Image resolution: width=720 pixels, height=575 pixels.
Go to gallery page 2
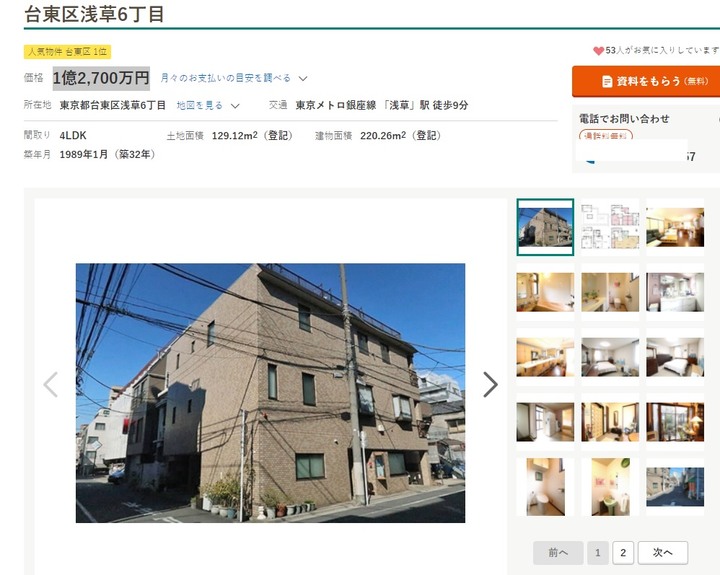point(623,552)
